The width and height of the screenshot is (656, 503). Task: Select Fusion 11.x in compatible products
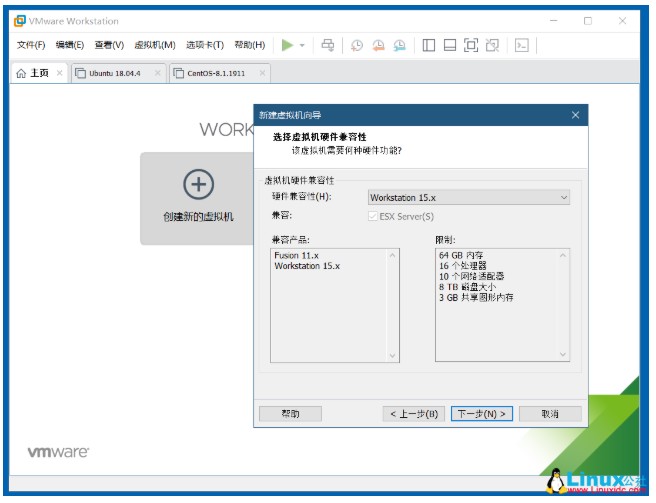[x=296, y=255]
